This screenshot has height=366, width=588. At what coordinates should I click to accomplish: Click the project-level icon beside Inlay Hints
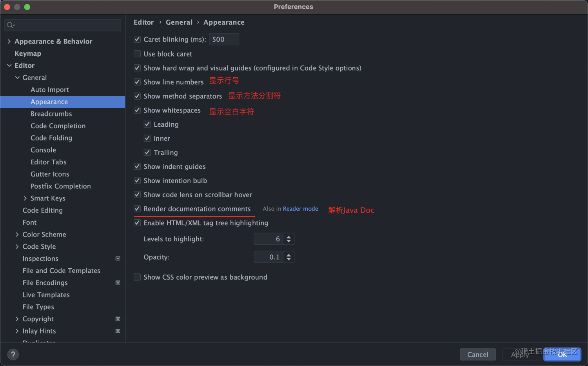click(x=118, y=331)
